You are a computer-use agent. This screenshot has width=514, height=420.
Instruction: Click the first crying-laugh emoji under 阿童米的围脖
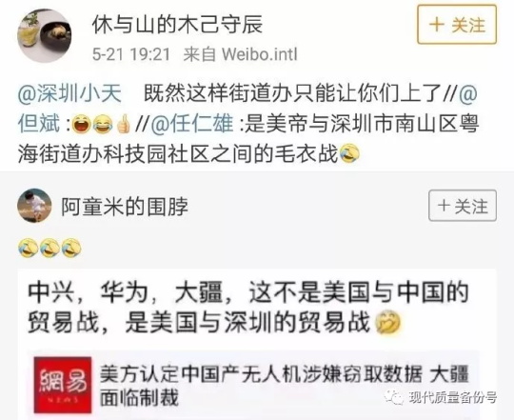pos(28,248)
